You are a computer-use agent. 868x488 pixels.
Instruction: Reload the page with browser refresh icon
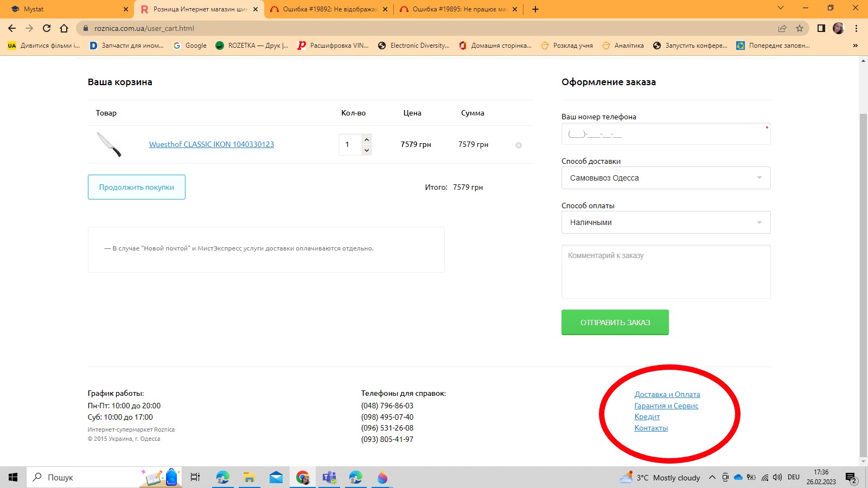point(47,28)
